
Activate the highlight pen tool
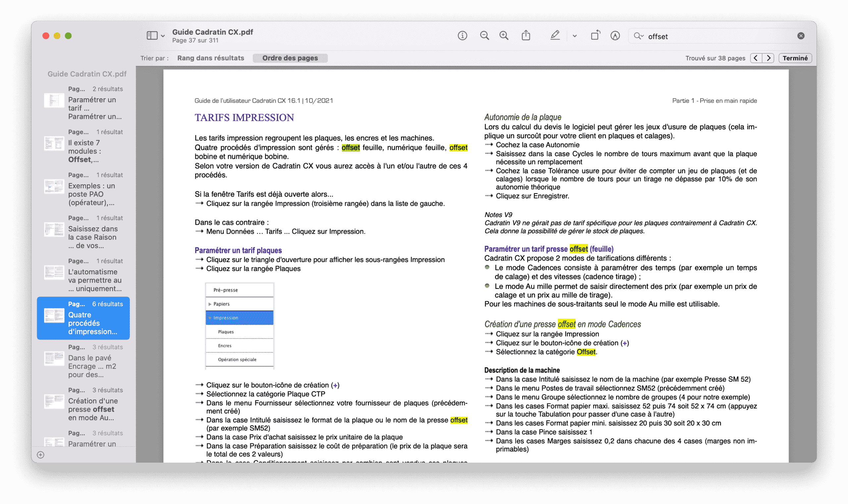click(x=555, y=35)
